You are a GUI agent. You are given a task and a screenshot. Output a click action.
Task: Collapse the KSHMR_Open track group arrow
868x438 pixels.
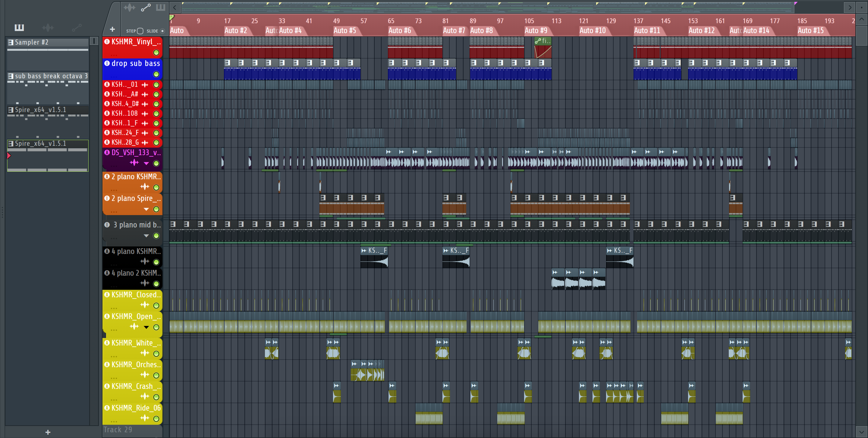point(146,327)
